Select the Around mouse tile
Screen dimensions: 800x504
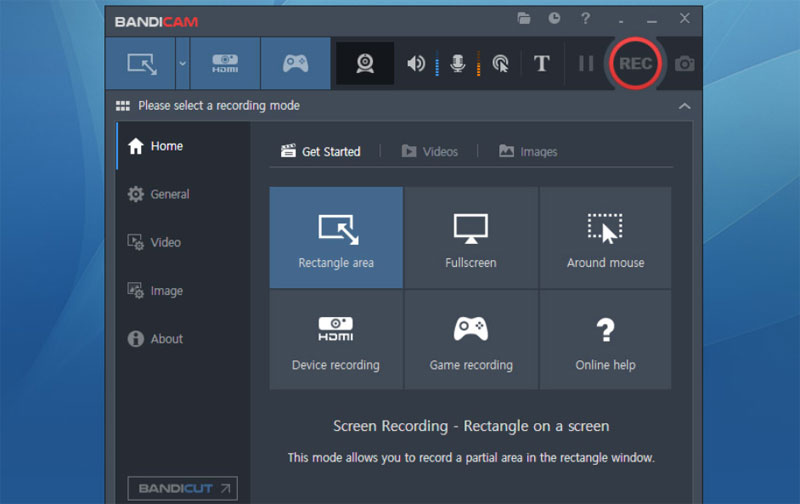605,238
